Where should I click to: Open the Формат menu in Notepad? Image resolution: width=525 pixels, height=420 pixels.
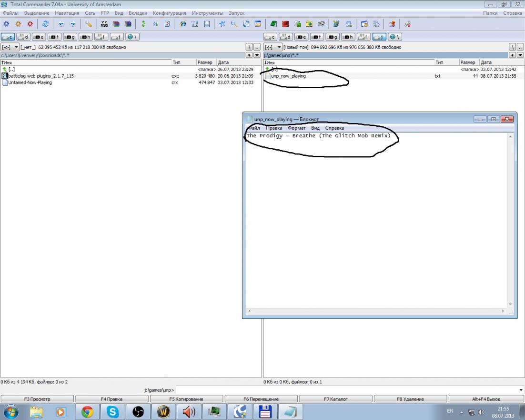296,128
